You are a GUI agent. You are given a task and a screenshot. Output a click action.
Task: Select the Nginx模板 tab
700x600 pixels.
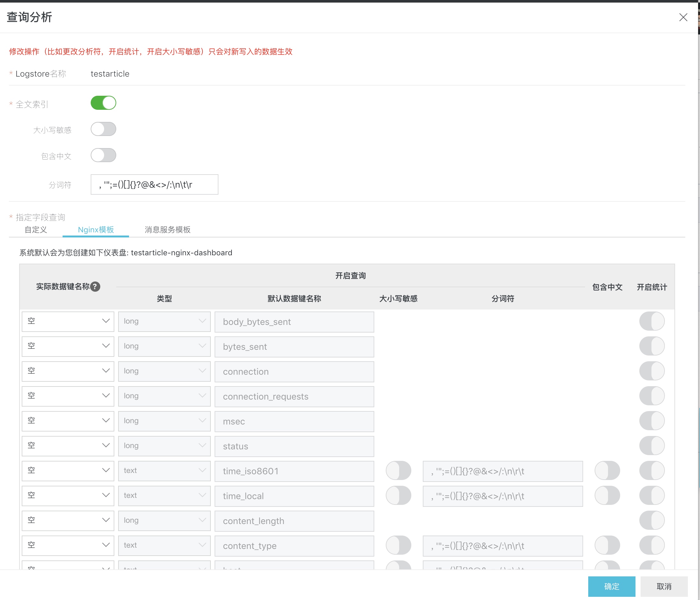[95, 229]
